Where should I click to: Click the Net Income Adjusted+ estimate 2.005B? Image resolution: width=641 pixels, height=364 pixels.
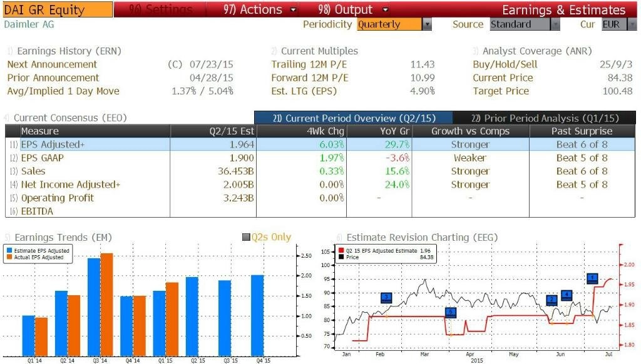[x=238, y=185]
